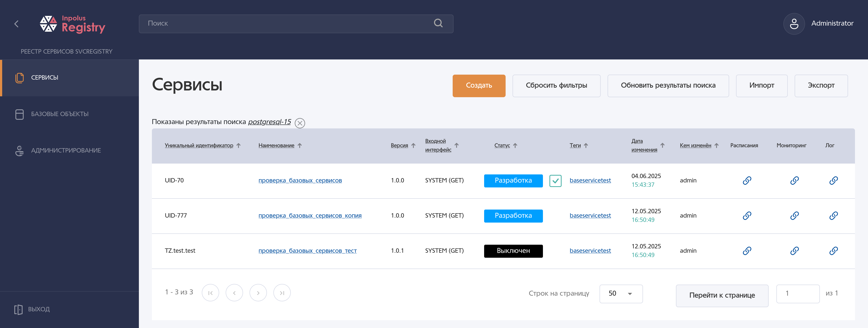
Task: Click the Inpolus Registry logo
Action: tap(72, 24)
